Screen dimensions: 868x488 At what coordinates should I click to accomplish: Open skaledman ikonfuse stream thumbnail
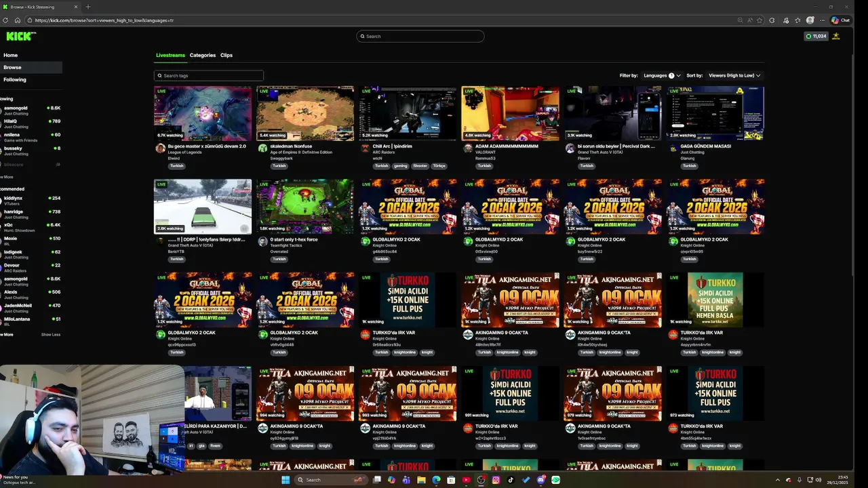coord(305,113)
